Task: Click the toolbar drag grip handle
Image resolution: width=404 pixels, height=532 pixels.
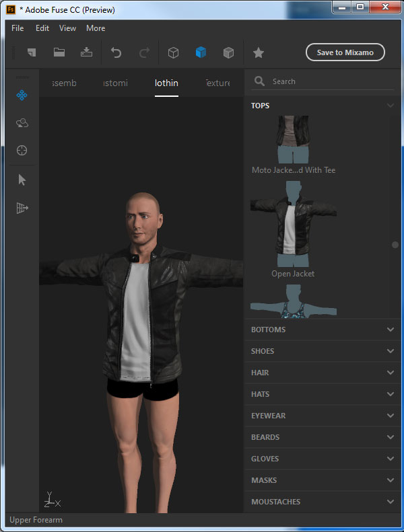Action: click(13, 52)
